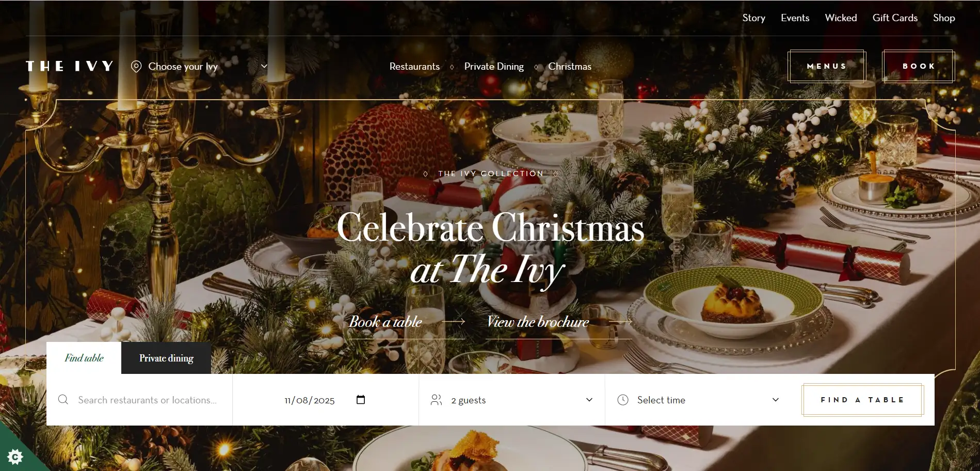Open the Restaurants menu item
This screenshot has height=471, width=980.
[x=414, y=67]
